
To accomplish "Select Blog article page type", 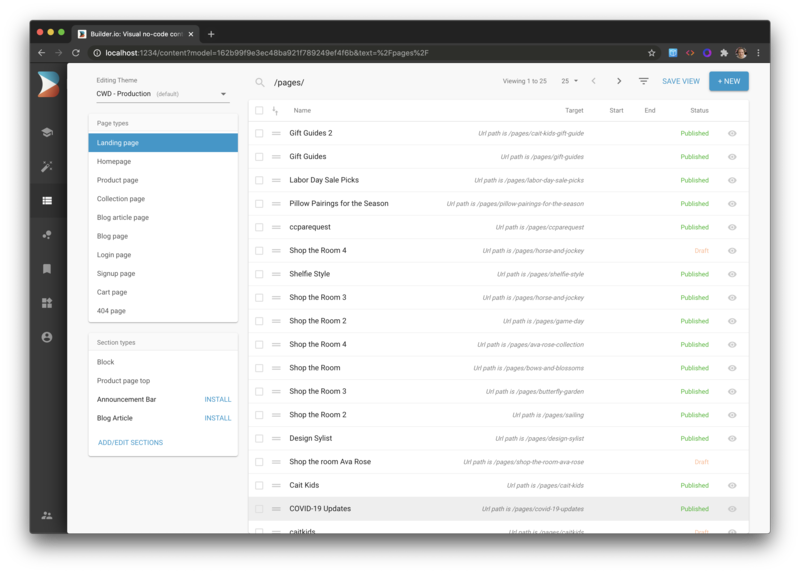I will 163,217.
